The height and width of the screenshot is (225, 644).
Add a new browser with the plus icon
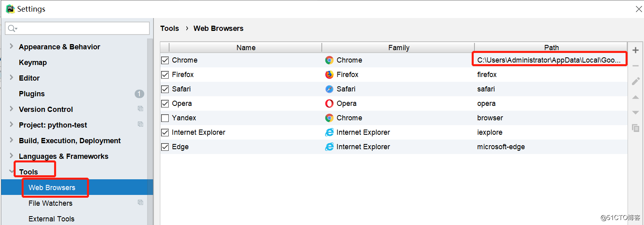tap(635, 50)
